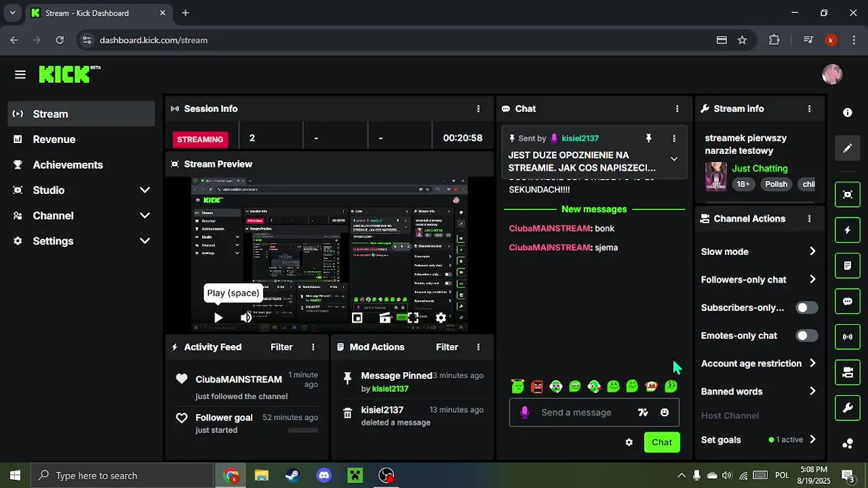Toggle Subscribers-only chat switch

tap(806, 308)
